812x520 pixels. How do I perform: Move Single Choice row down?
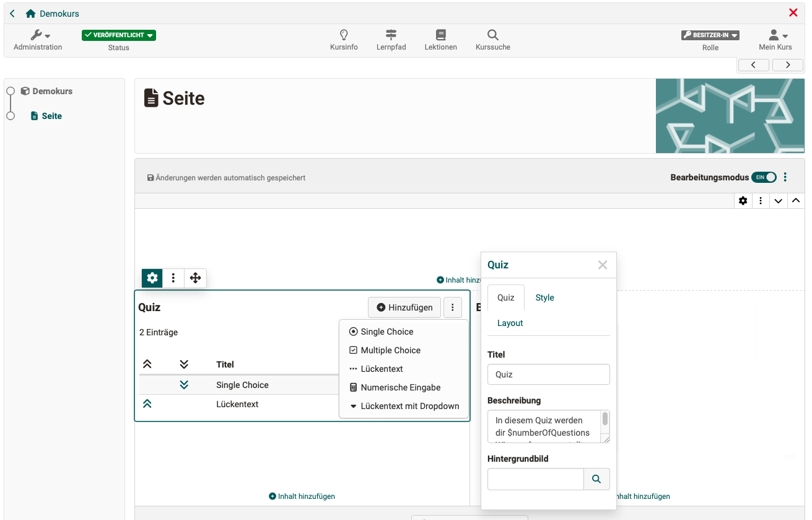[x=184, y=385]
